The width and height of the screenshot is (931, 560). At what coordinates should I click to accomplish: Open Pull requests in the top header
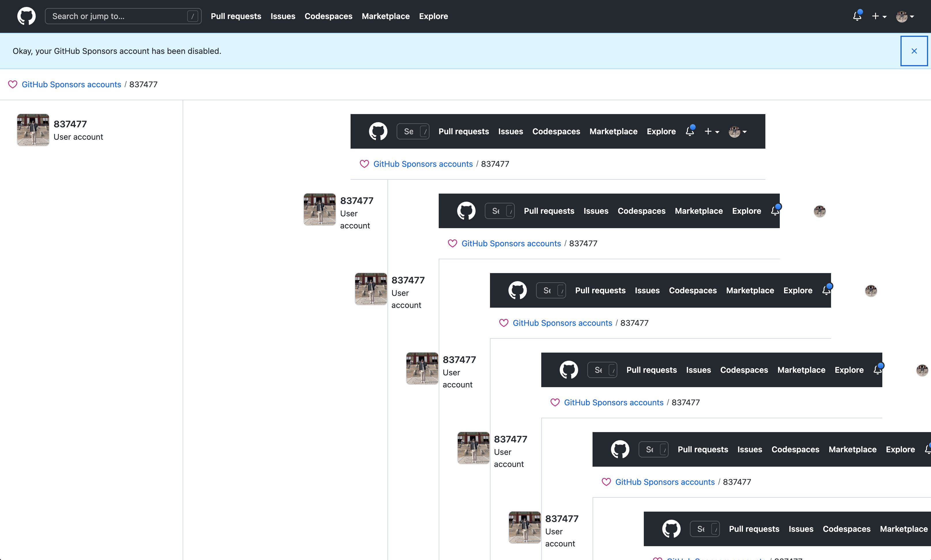tap(236, 16)
